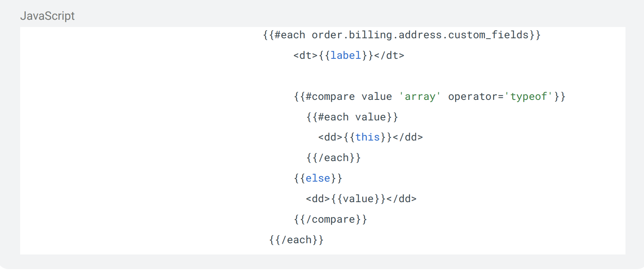
Task: Click the #compare keyword
Action: pyautogui.click(x=330, y=97)
